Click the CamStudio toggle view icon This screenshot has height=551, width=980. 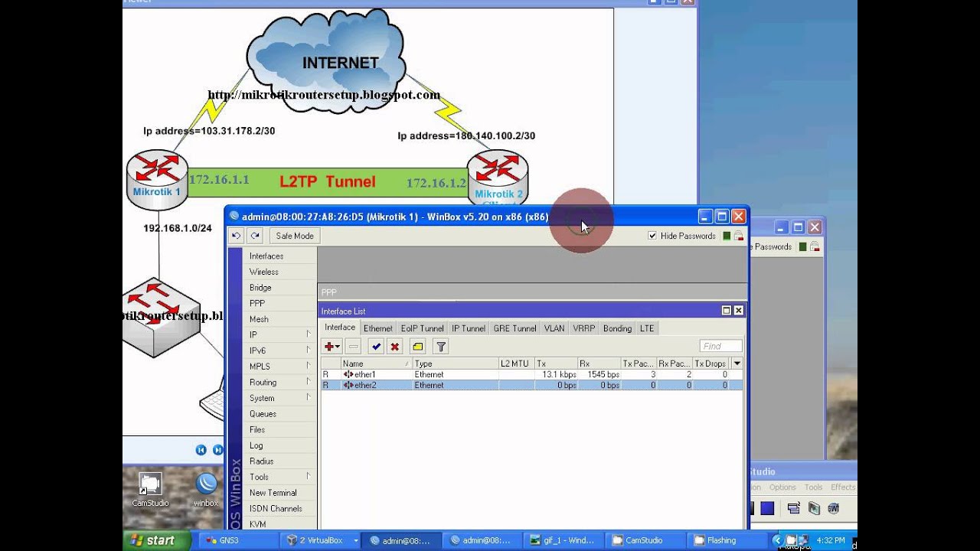(794, 508)
